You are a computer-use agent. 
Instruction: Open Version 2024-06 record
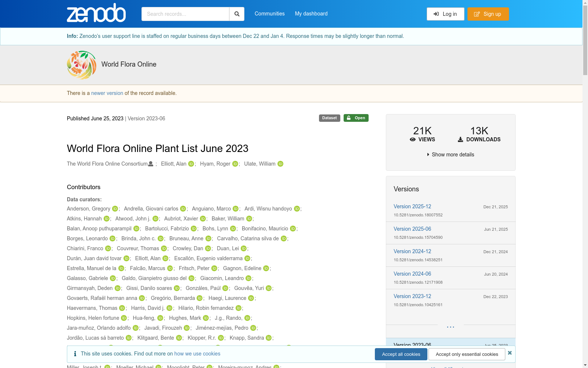412,274
